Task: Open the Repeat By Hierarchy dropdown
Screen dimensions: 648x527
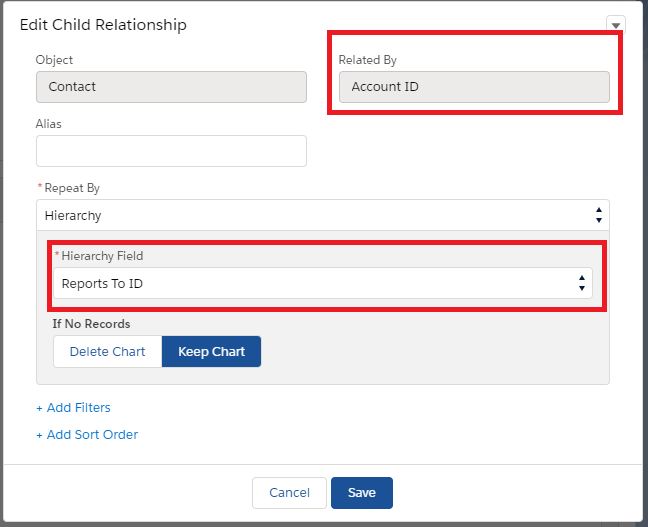Action: 323,215
